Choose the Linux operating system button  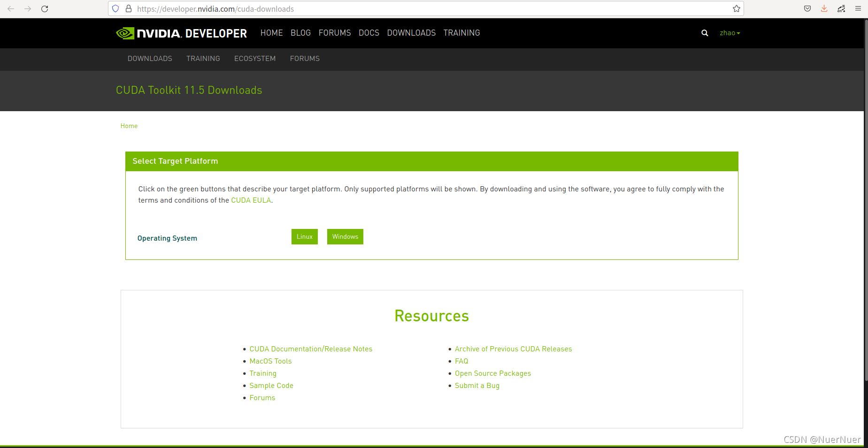point(305,237)
